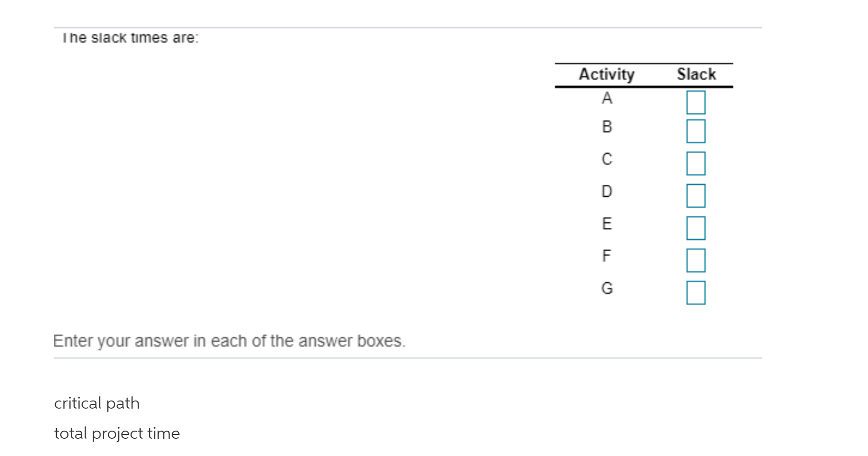Click the label for Activity D
868x456 pixels.
point(606,192)
